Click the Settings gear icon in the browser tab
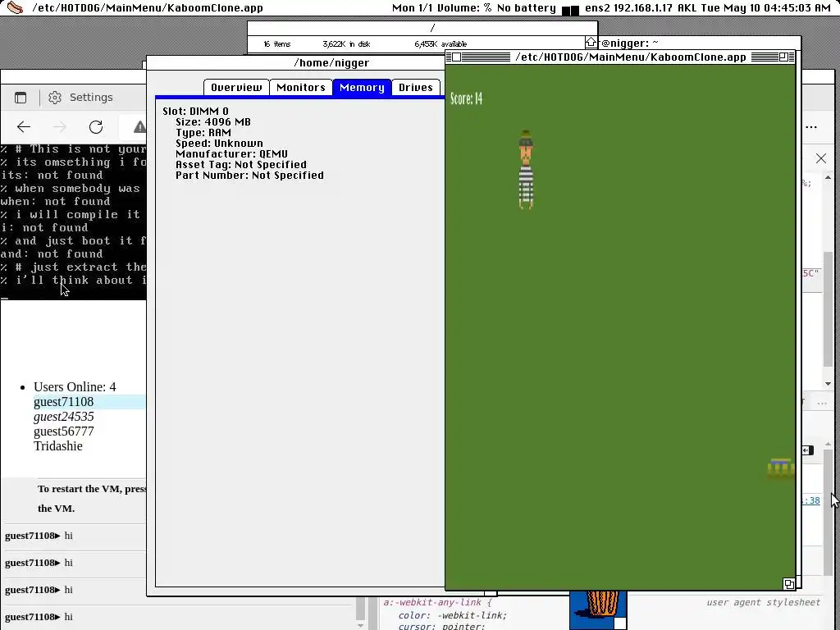This screenshot has height=630, width=840. point(55,98)
